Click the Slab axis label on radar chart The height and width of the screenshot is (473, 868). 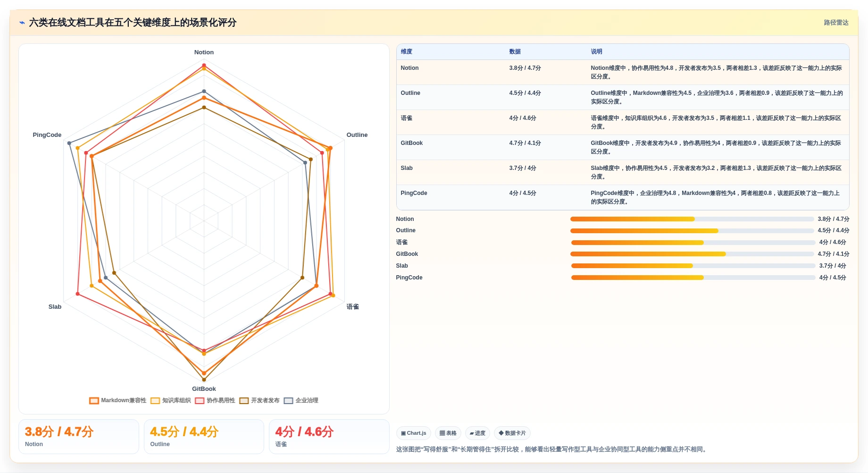coord(55,307)
